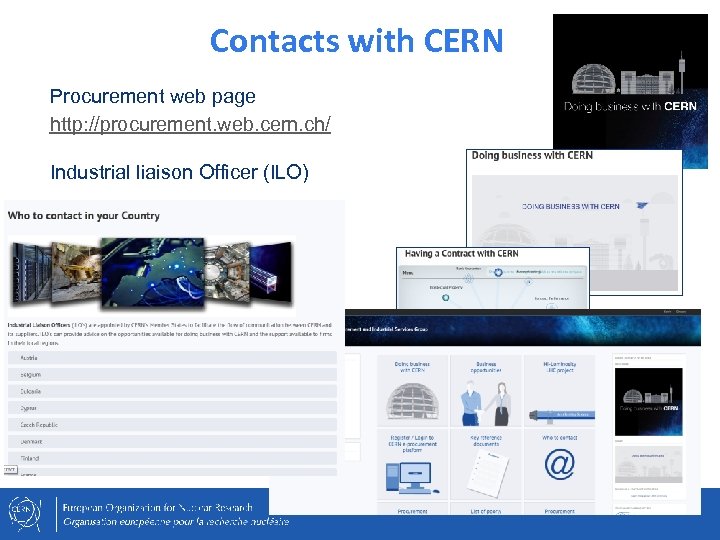Screen dimensions: 720x540
Task: Open small Doing business with CERN sidebar thumbnail
Action: click(x=648, y=402)
